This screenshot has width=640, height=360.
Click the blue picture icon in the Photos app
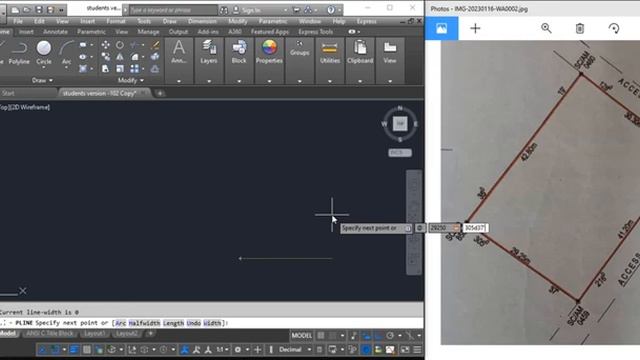(442, 28)
